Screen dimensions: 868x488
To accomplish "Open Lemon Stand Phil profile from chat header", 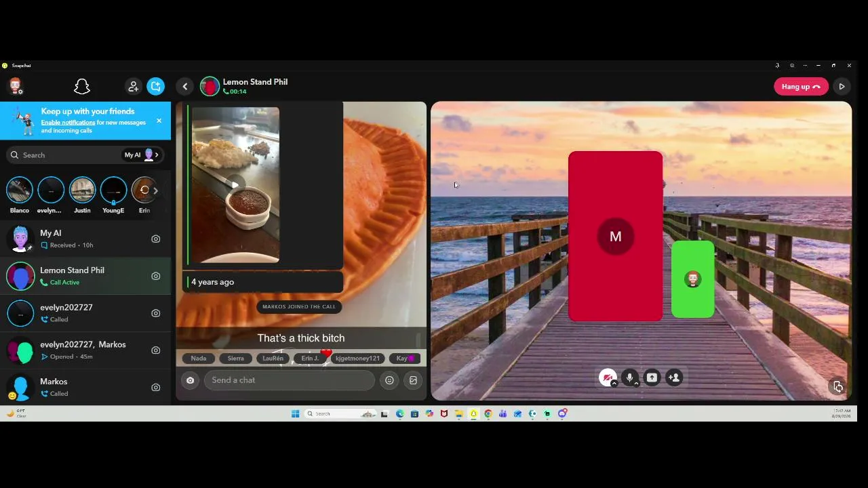I will coord(210,87).
